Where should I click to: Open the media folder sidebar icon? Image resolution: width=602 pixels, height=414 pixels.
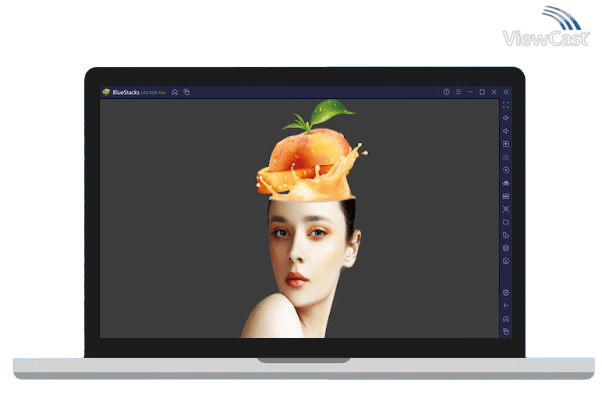[x=506, y=222]
